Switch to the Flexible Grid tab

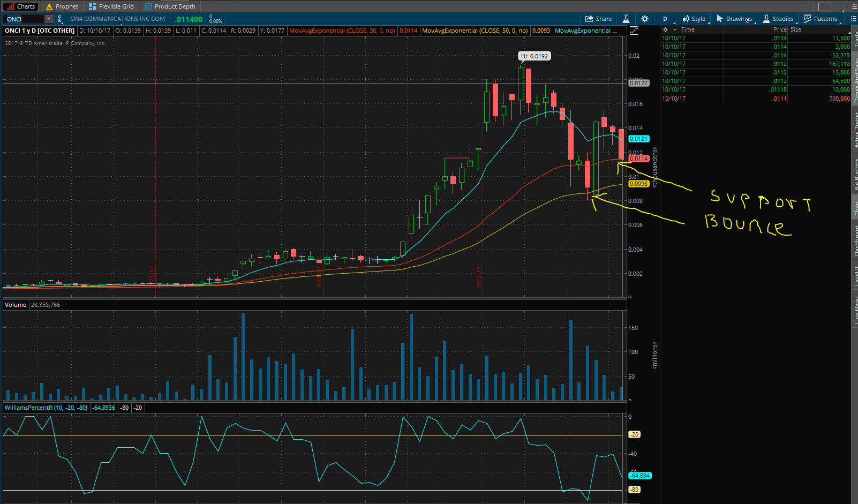[x=111, y=6]
